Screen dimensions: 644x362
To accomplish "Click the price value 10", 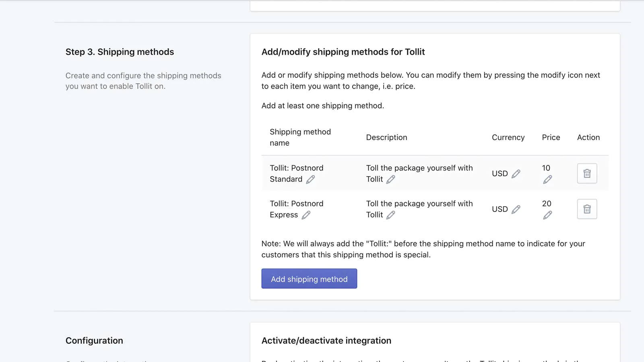I will [x=546, y=168].
